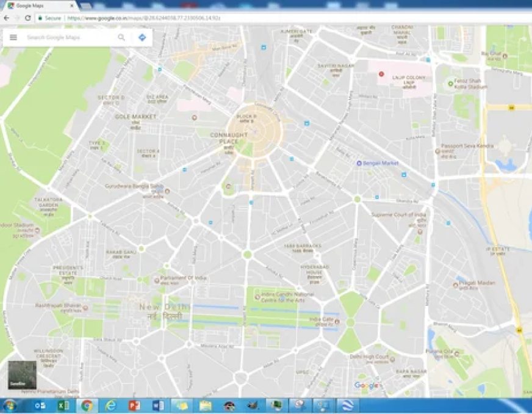Viewport: 532px width, 414px height.
Task: Select Gurudwara Bangla Sahib map marker
Action: pos(167,191)
